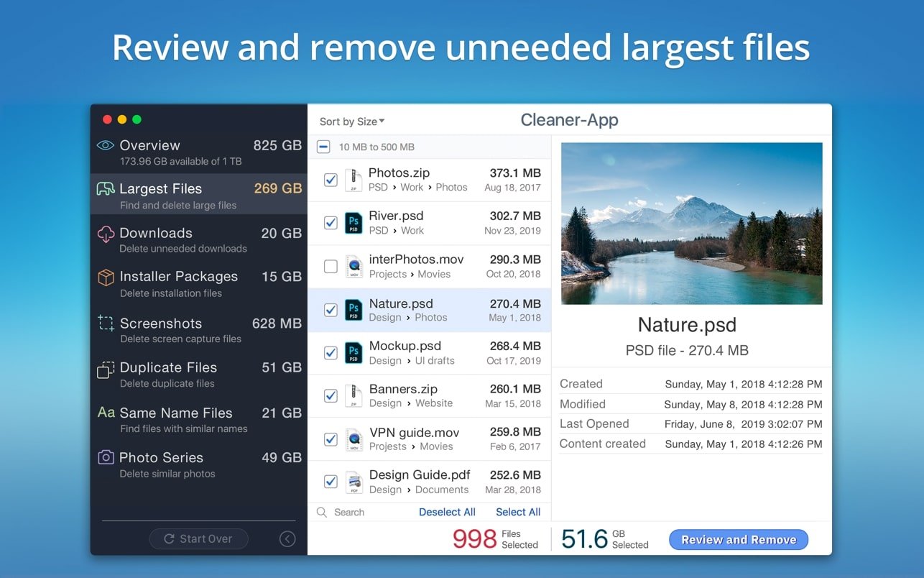The width and height of the screenshot is (924, 578).
Task: Click the Review and Remove button
Action: [738, 540]
